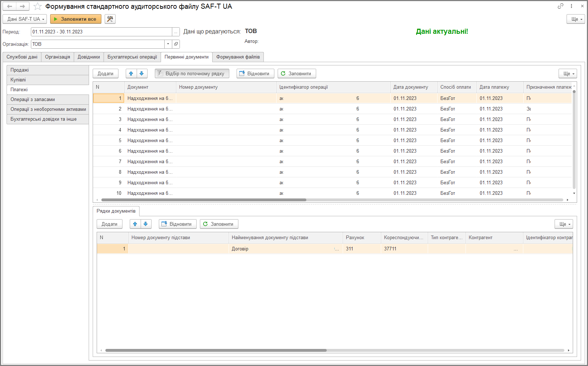Screen dimensions: 588x366
Task: Click Відновити above the documents table
Action: (255, 73)
